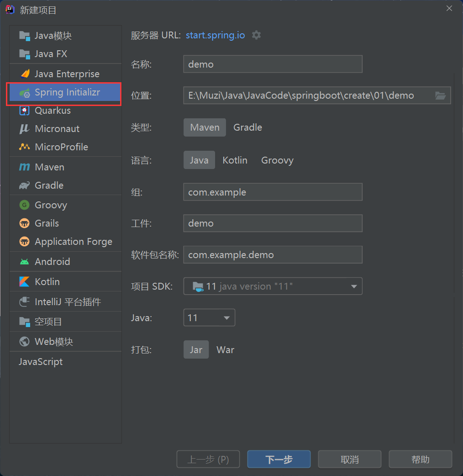
Task: Select Jar packaging
Action: pyautogui.click(x=196, y=350)
